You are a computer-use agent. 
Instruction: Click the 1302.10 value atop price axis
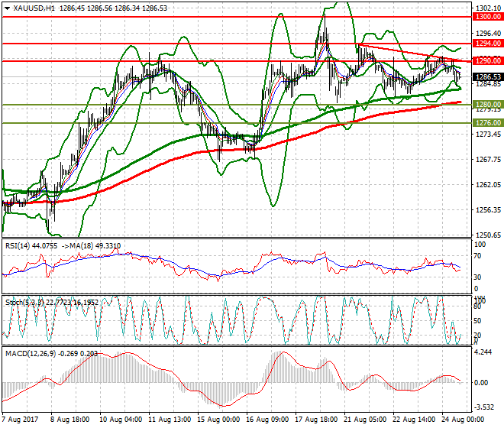[486, 8]
